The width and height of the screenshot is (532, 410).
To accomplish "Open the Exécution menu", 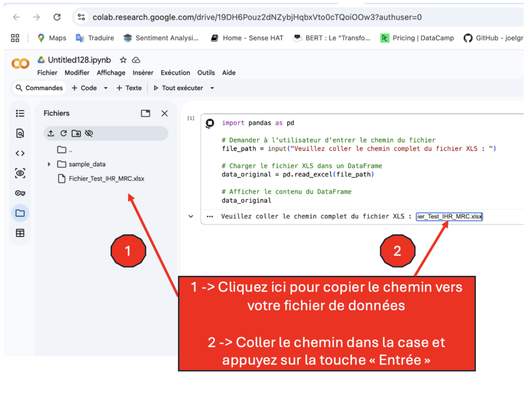I will click(175, 73).
